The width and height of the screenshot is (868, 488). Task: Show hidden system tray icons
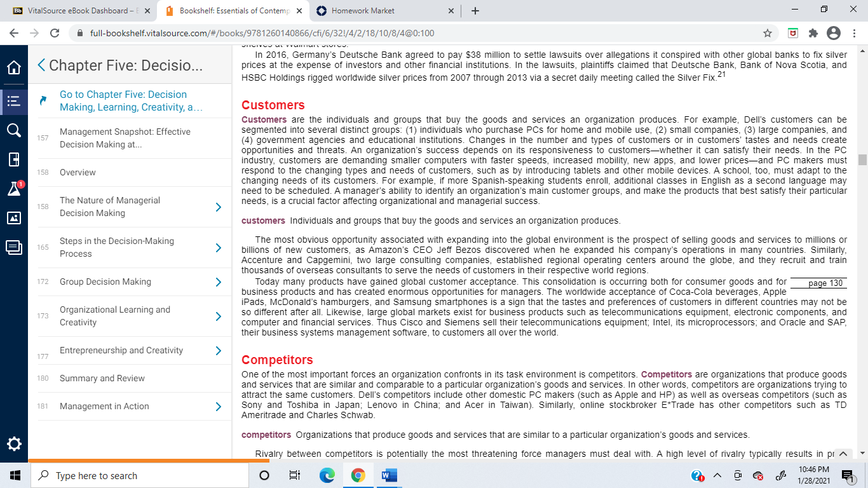point(717,475)
